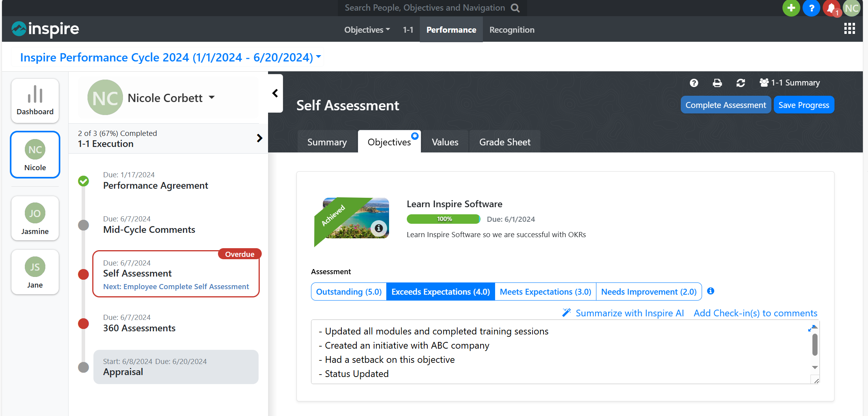The image size is (868, 416).
Task: Collapse the left panel arrow
Action: point(275,93)
